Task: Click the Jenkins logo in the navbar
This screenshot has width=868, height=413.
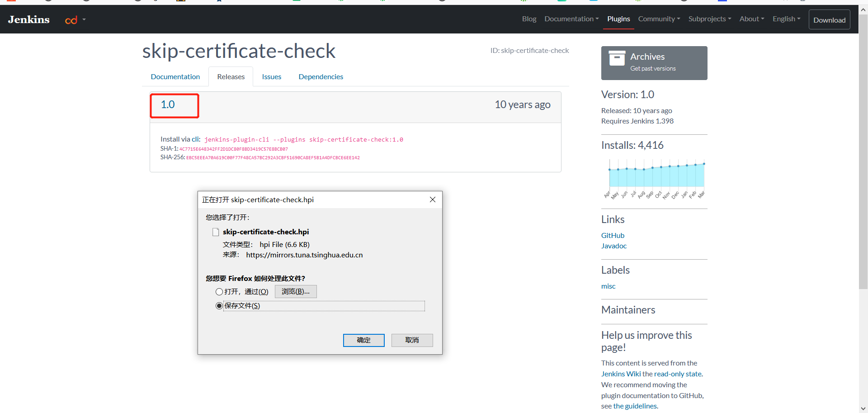Action: pos(28,19)
